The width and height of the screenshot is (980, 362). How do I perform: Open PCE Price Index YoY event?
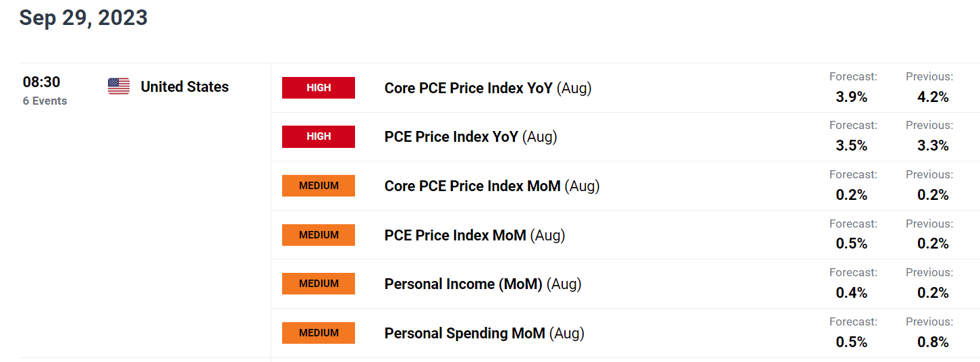471,137
